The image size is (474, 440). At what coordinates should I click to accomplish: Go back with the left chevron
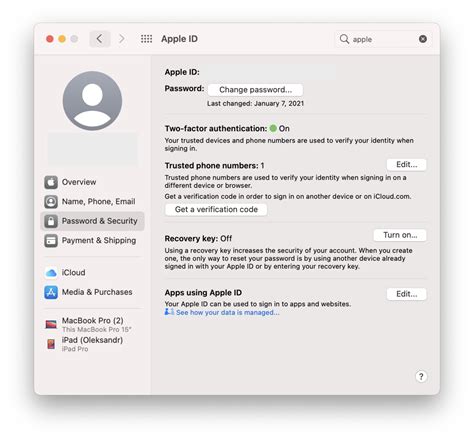(x=100, y=39)
